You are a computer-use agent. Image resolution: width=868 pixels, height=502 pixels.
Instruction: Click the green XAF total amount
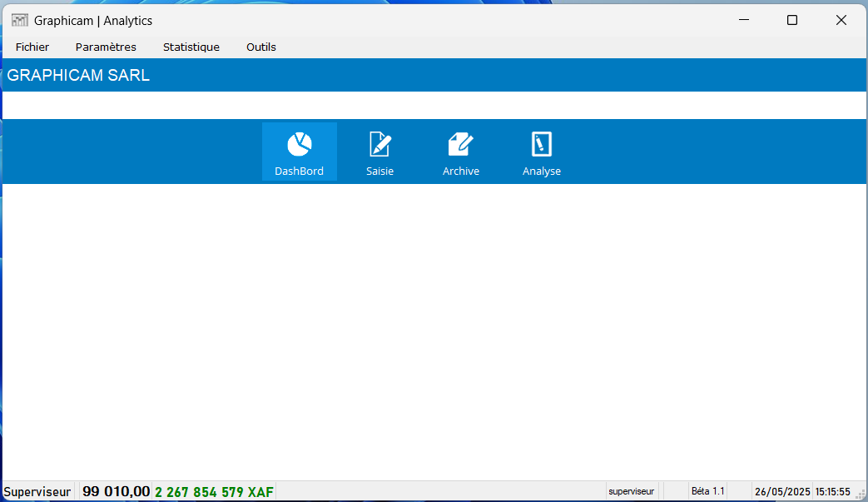point(214,492)
